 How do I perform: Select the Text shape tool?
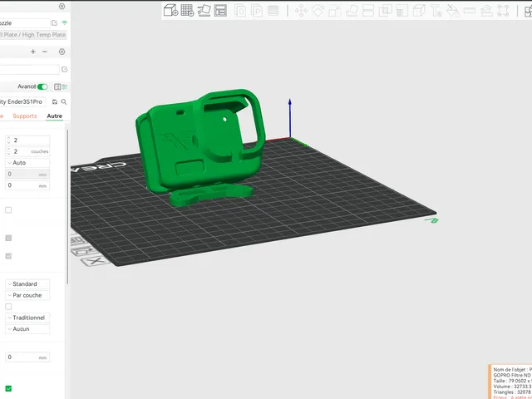[436, 11]
